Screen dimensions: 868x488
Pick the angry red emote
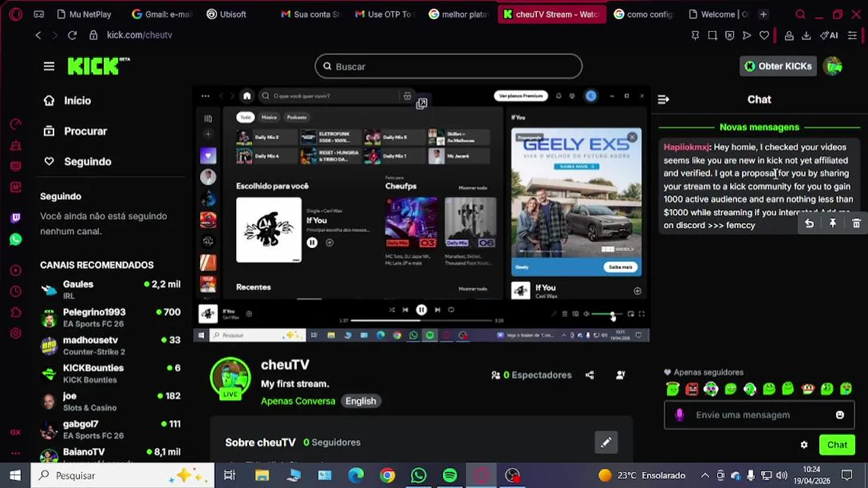692,389
